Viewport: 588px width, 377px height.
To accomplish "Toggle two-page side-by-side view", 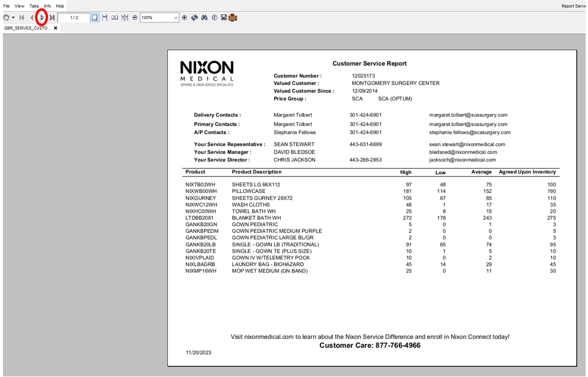I will point(115,18).
